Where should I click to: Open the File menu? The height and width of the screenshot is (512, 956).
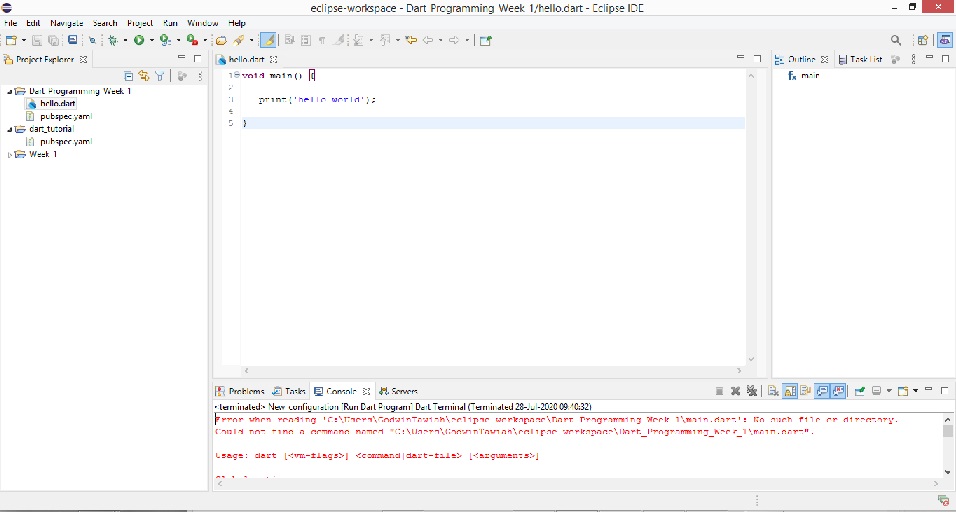coord(10,23)
